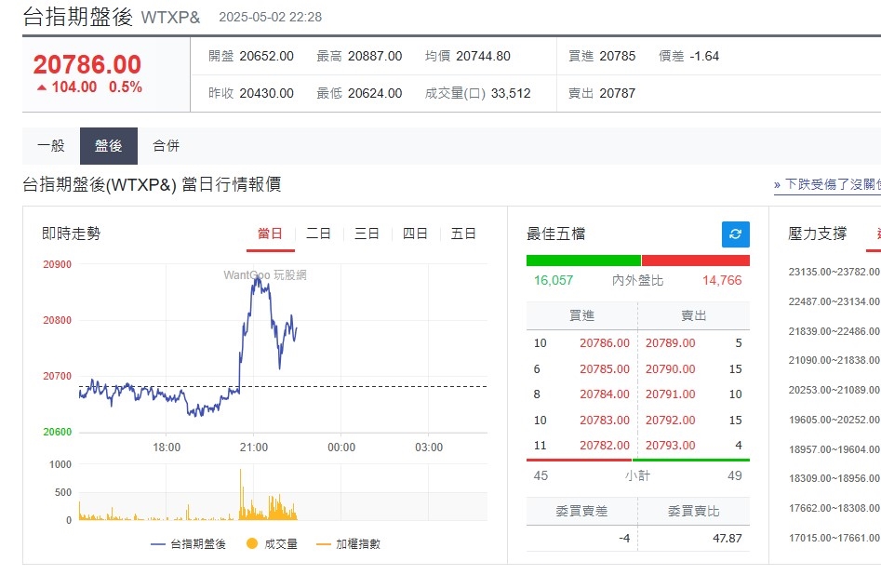Select the 四日 chart view
Viewport: 881px width, 588px height.
coord(415,234)
